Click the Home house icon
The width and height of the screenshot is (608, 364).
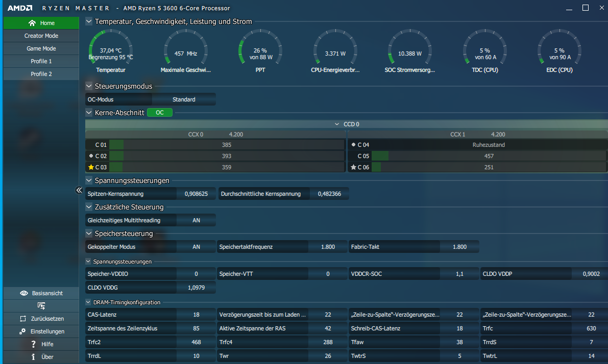(32, 23)
